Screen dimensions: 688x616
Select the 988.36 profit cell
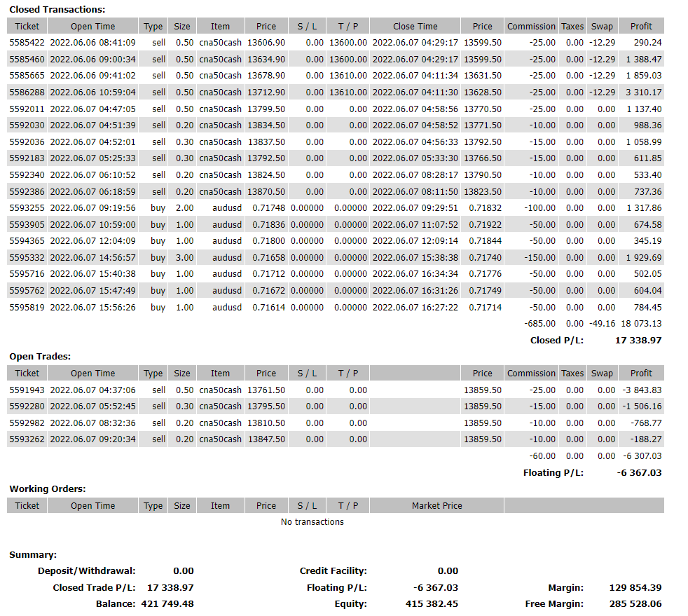point(647,125)
